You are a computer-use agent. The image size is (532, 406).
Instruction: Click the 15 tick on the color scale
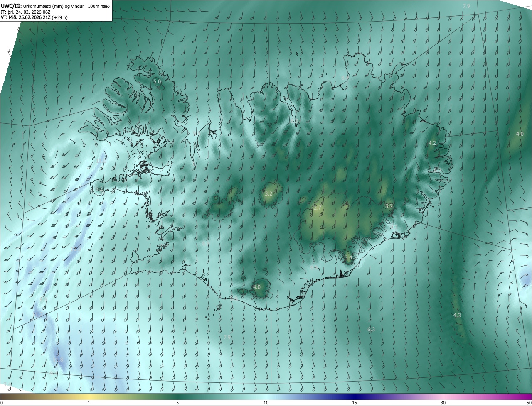point(355,403)
